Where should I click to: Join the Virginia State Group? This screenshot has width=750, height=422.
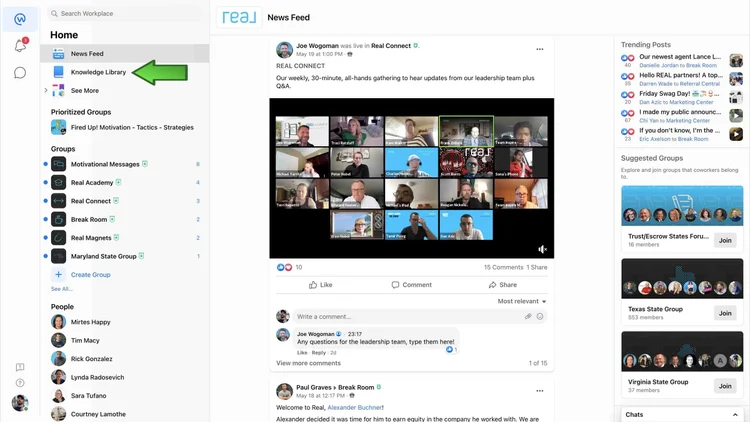tap(725, 386)
